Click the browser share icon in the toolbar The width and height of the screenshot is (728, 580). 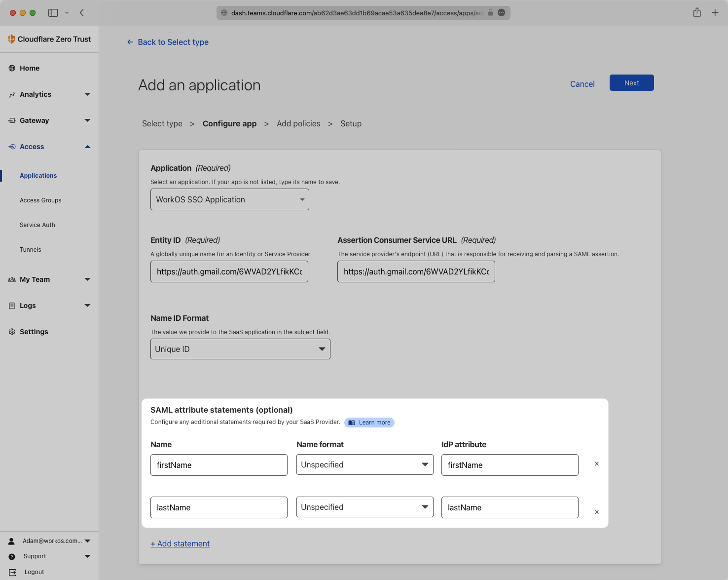[x=697, y=13]
